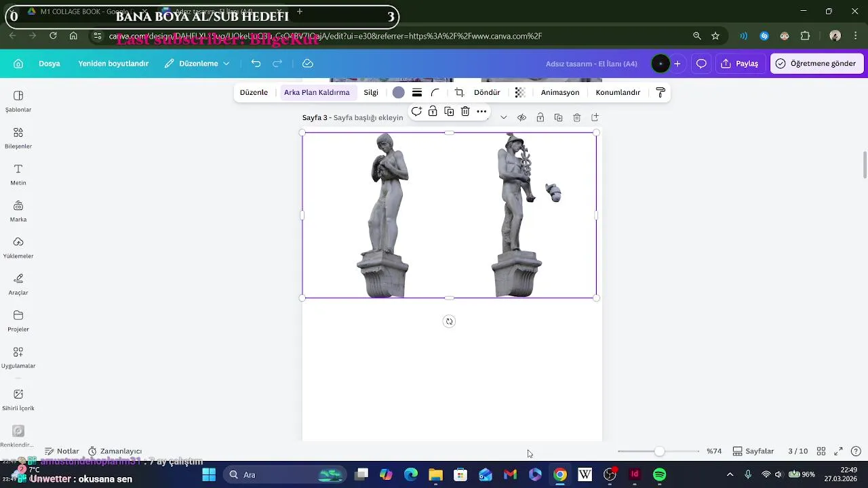
Task: Check cloud save status icon
Action: point(307,63)
